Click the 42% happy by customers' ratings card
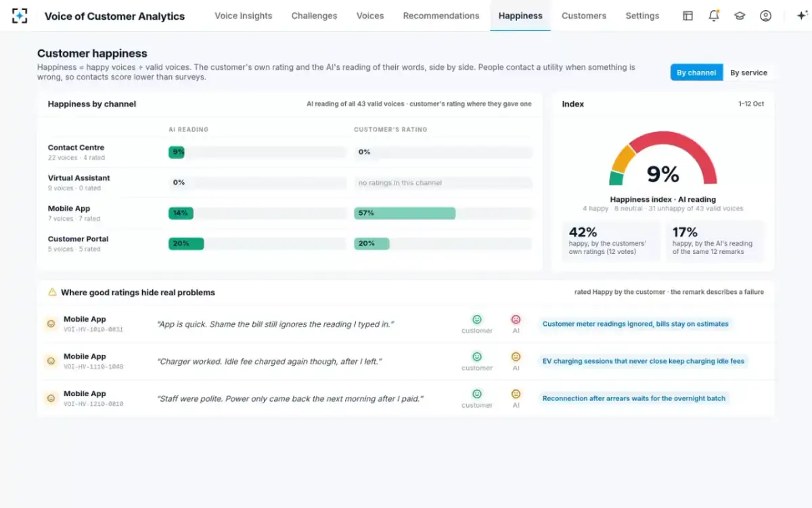 tap(611, 241)
